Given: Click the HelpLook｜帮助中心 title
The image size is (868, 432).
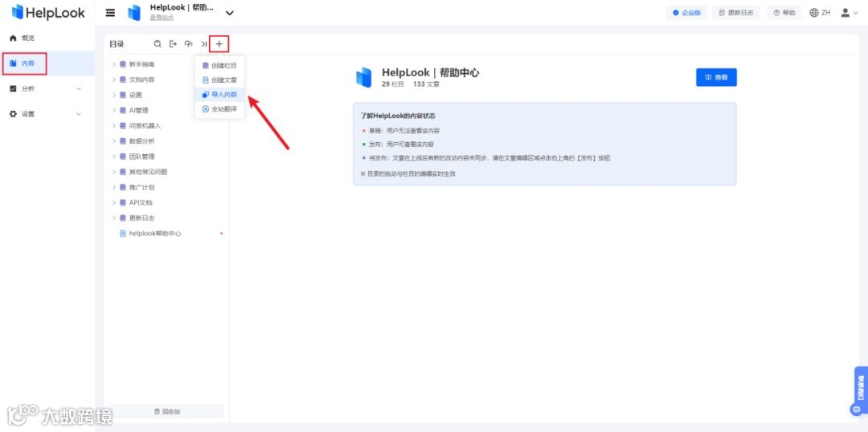Looking at the screenshot, I should 430,72.
